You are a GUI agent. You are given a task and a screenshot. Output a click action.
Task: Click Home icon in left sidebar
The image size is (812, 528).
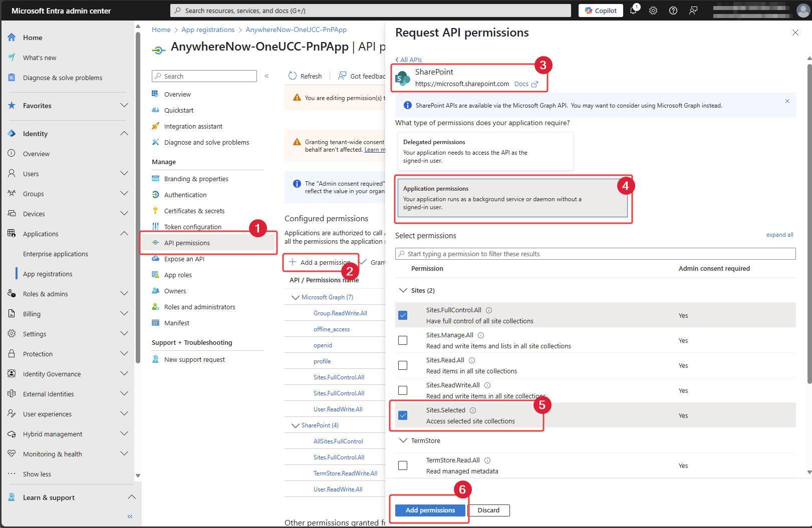[12, 38]
